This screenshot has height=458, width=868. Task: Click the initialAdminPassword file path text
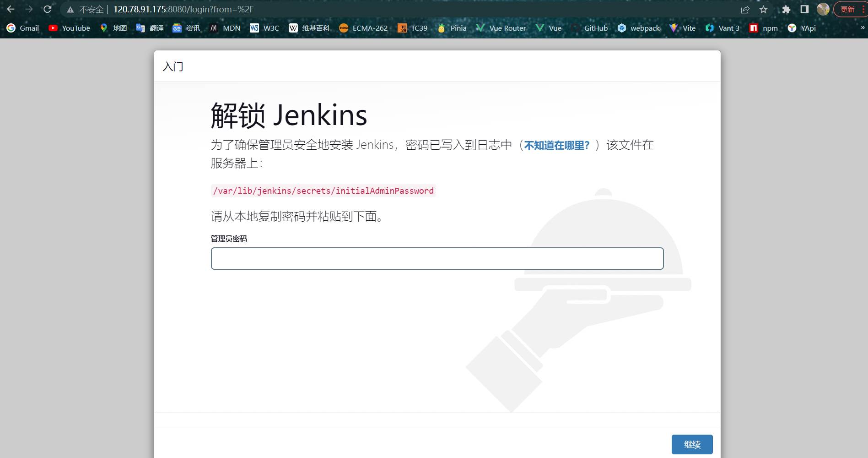[323, 191]
